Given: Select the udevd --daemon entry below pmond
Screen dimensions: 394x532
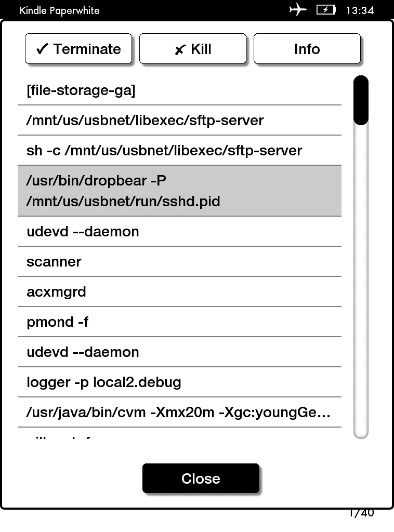Looking at the screenshot, I should coord(179,352).
